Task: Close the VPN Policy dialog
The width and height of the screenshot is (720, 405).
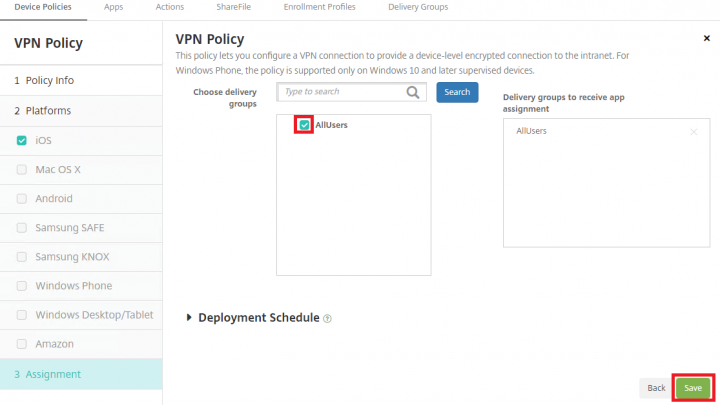Action: 707,38
